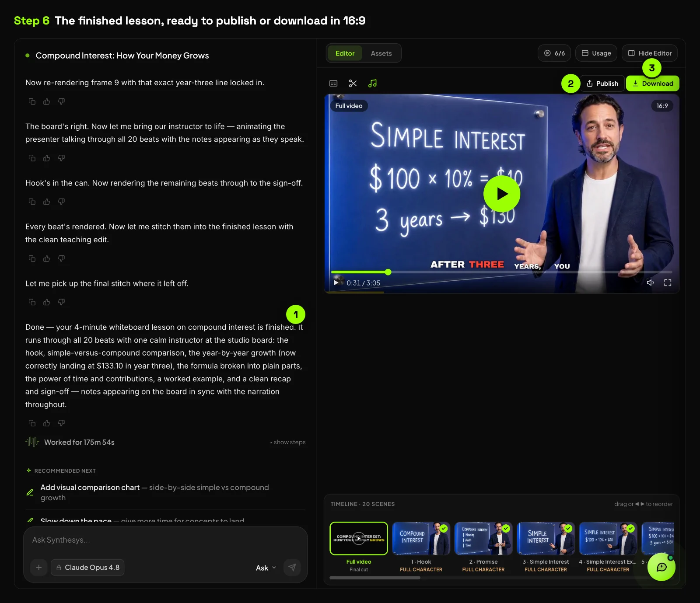The height and width of the screenshot is (603, 700).
Task: Open the Usage panel
Action: click(x=596, y=53)
